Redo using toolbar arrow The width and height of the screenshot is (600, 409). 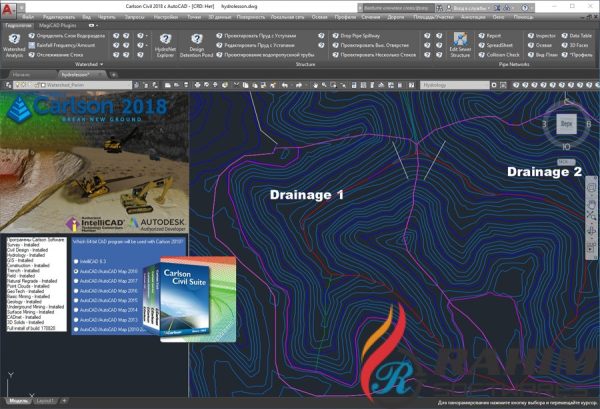[299, 85]
